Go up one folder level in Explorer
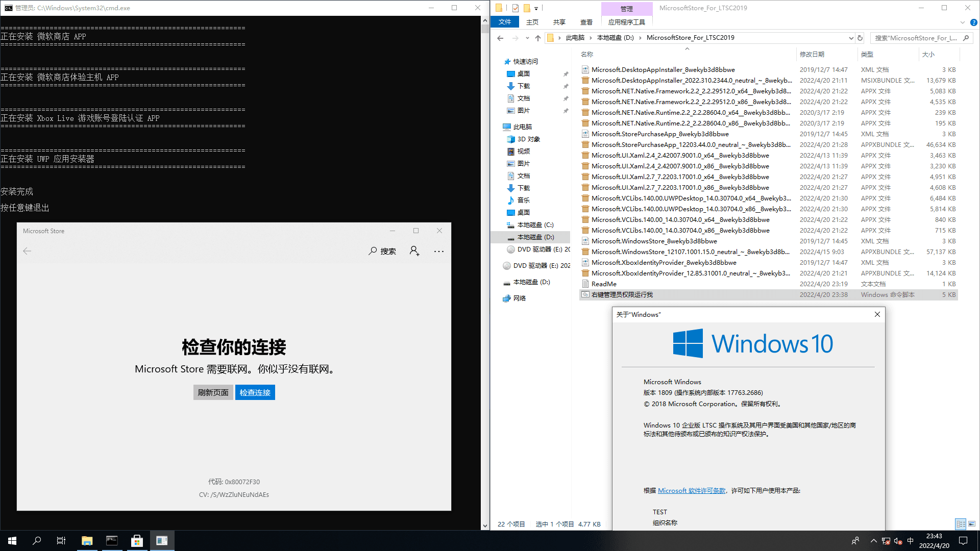 coord(538,38)
